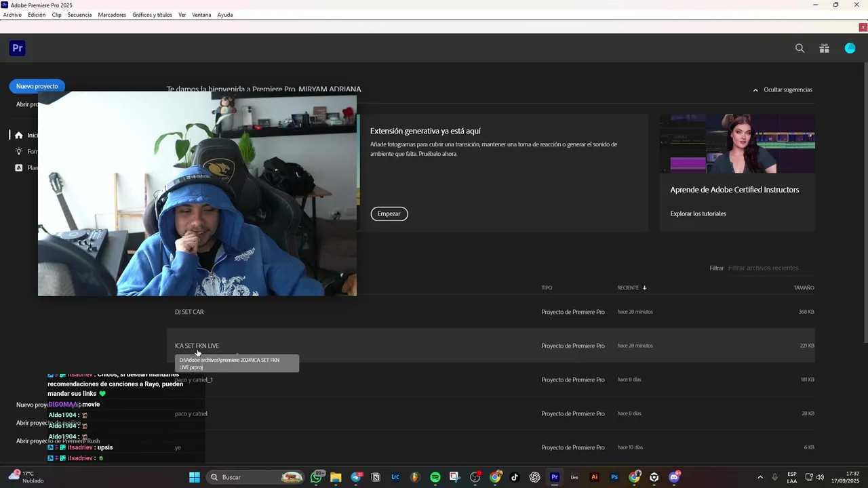
Task: Open the Marcadores menu
Action: coord(112,15)
